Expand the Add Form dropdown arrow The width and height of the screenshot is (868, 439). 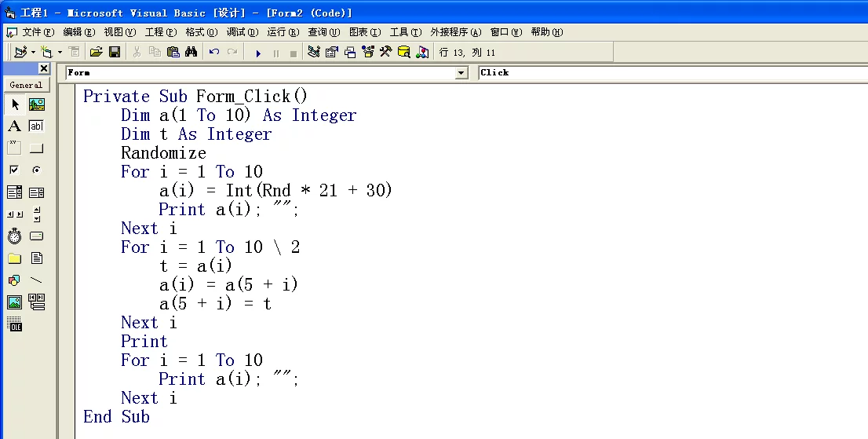[x=60, y=52]
